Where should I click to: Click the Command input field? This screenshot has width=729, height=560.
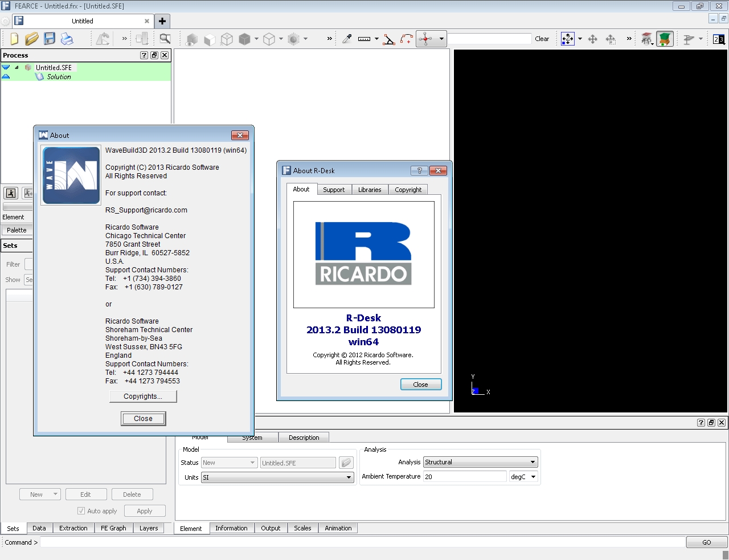point(362,542)
